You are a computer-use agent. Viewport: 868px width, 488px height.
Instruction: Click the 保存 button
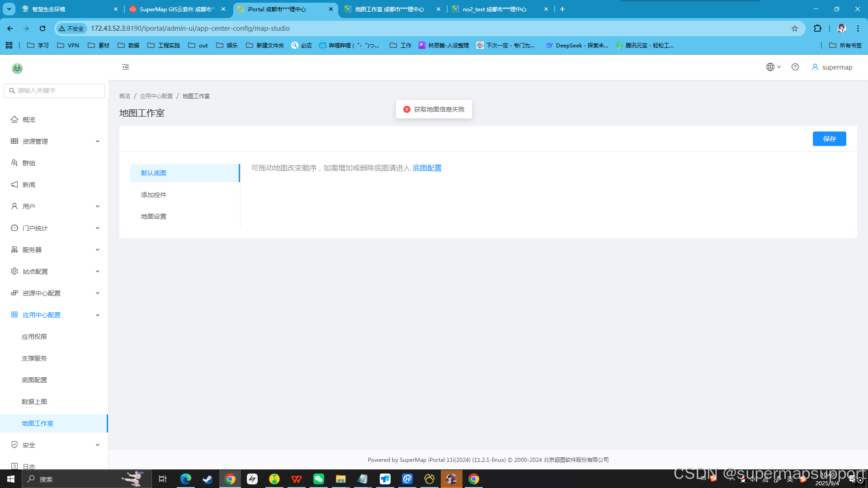click(829, 139)
